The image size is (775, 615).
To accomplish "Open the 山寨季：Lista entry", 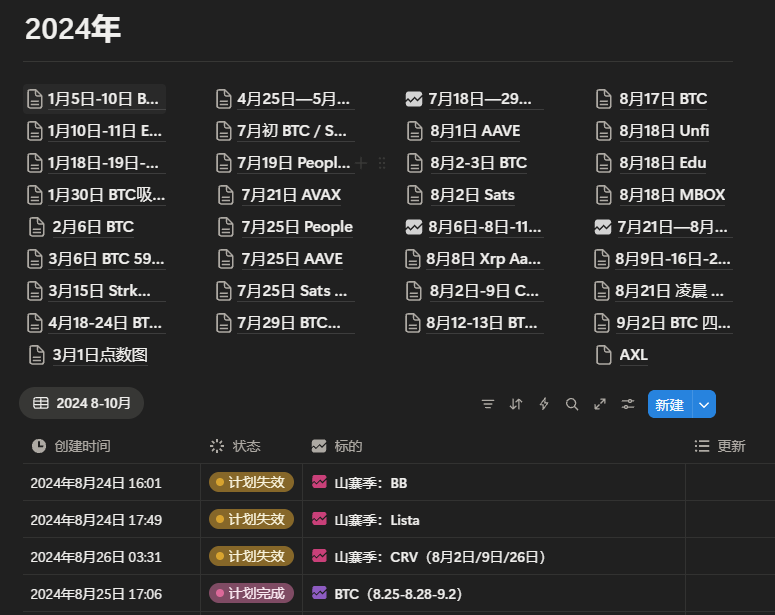I will (x=377, y=520).
